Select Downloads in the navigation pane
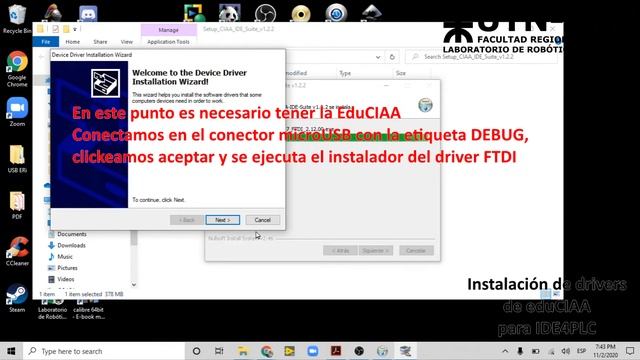Viewport: 640px width, 360px height. click(x=71, y=245)
